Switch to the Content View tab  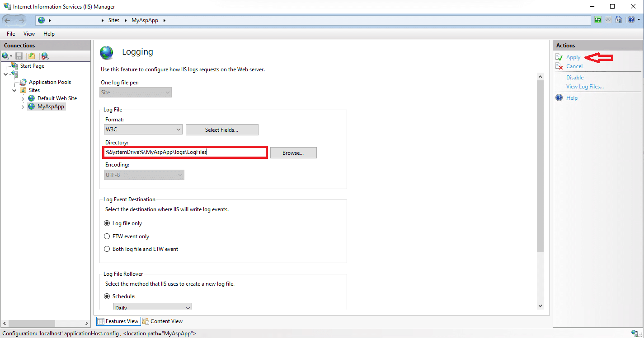pyautogui.click(x=162, y=321)
